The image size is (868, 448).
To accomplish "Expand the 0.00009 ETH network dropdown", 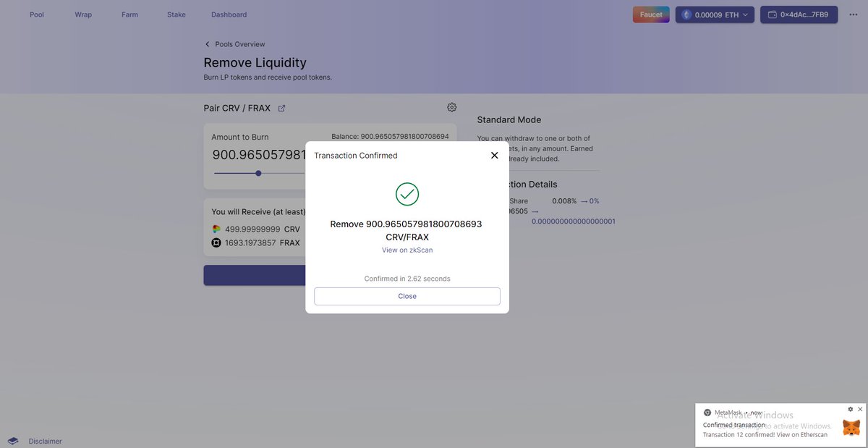I will pos(715,14).
